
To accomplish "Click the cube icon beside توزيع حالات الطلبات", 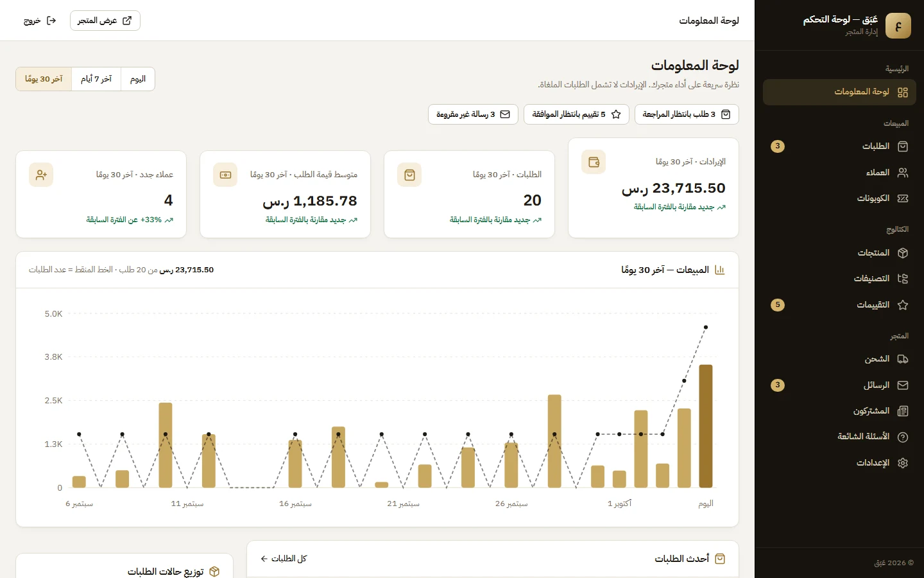I will point(214,572).
